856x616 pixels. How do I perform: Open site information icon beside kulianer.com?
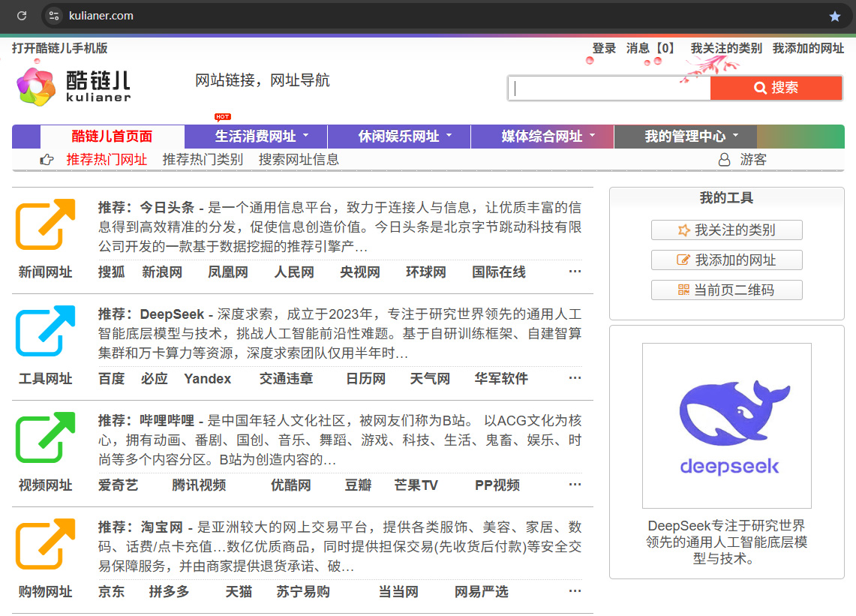54,16
